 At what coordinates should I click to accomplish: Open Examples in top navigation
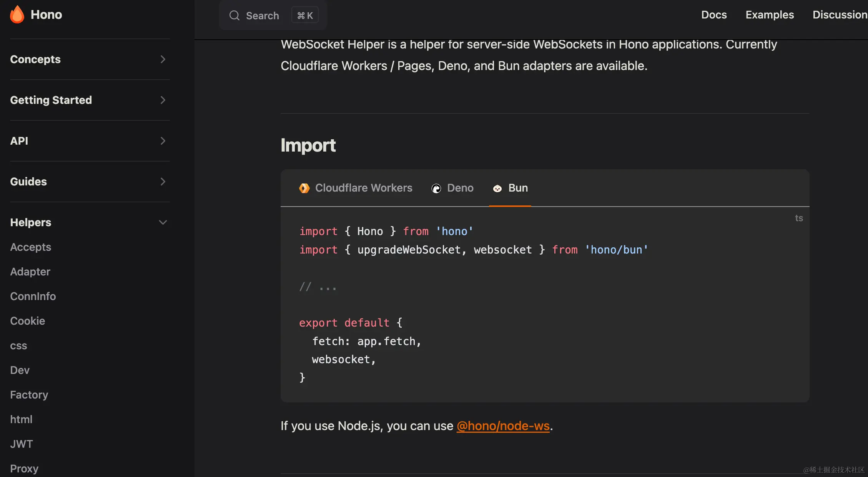[770, 15]
